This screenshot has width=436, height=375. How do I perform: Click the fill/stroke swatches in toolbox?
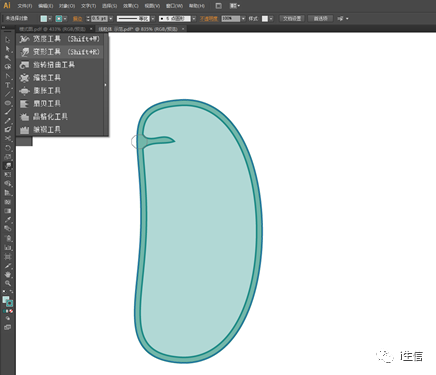pyautogui.click(x=8, y=301)
